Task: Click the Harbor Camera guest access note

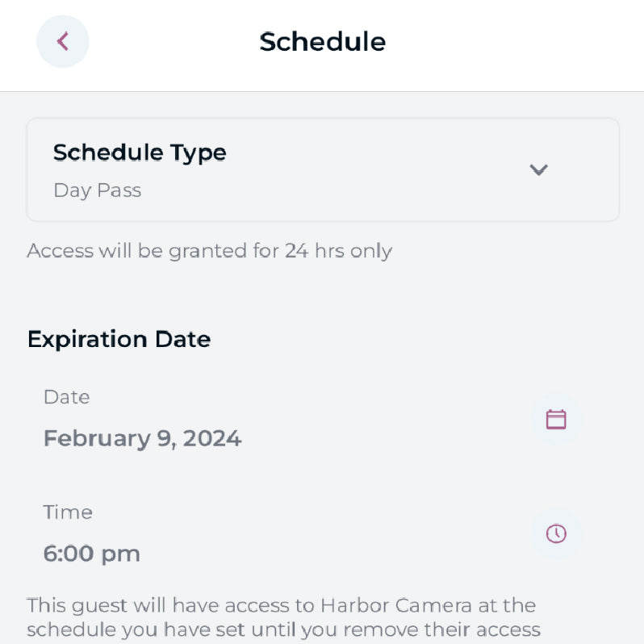Action: [x=282, y=617]
